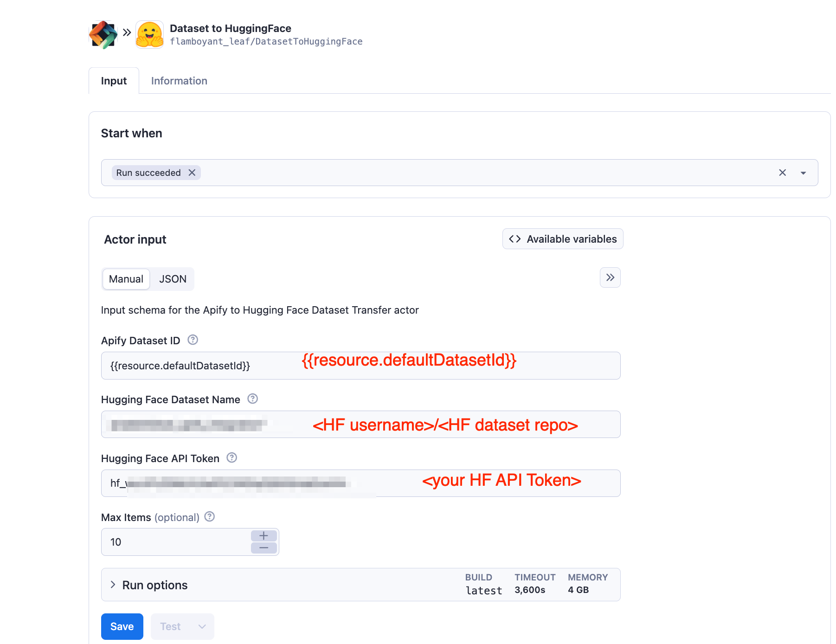Decrease Max Items with minus button

point(264,548)
